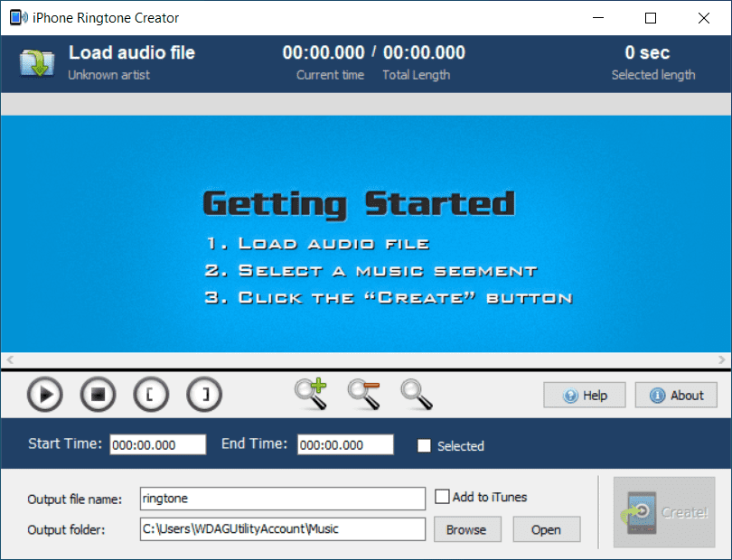
Task: Open the About dialog
Action: [x=676, y=396]
